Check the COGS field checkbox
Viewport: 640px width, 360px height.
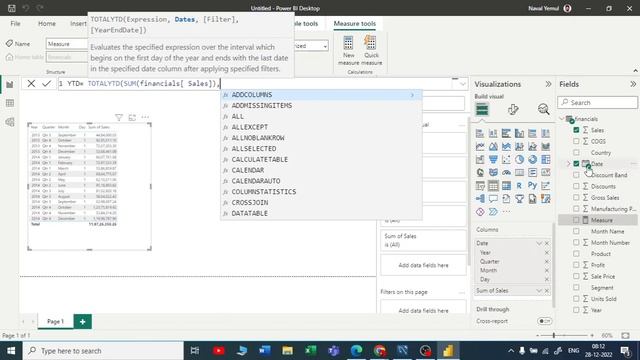click(x=576, y=141)
